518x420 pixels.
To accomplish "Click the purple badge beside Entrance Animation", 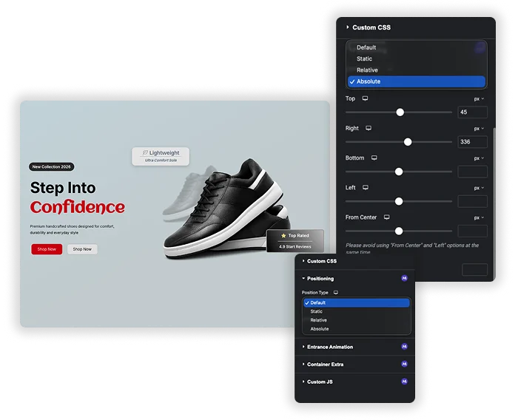I will point(404,346).
